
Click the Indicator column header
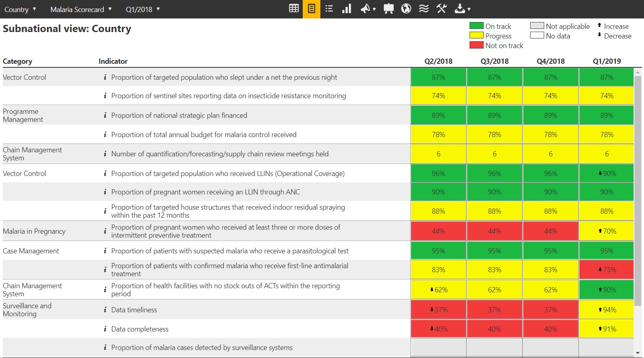click(113, 61)
